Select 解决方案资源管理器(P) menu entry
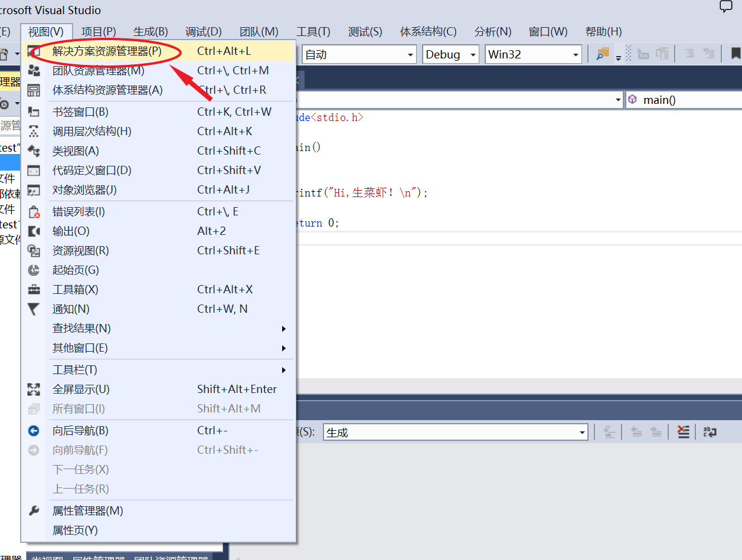742x560 pixels. pyautogui.click(x=158, y=51)
